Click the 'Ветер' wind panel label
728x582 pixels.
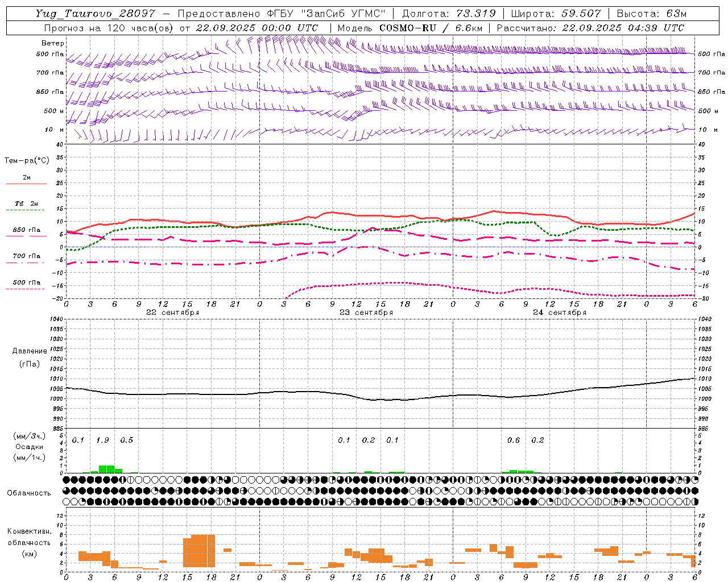click(53, 43)
